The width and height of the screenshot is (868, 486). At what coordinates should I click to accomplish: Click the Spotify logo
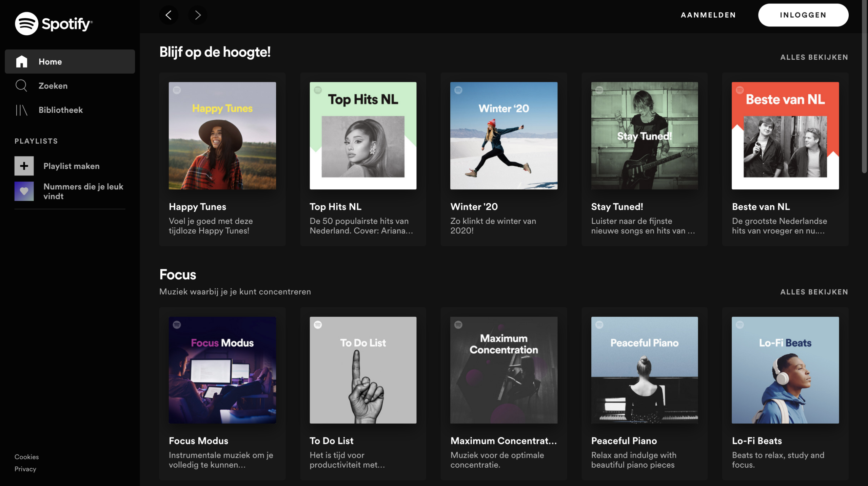[x=54, y=23]
